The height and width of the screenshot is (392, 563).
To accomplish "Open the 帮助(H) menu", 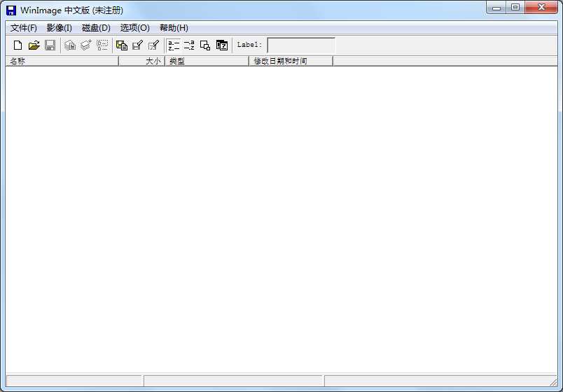I will [174, 28].
